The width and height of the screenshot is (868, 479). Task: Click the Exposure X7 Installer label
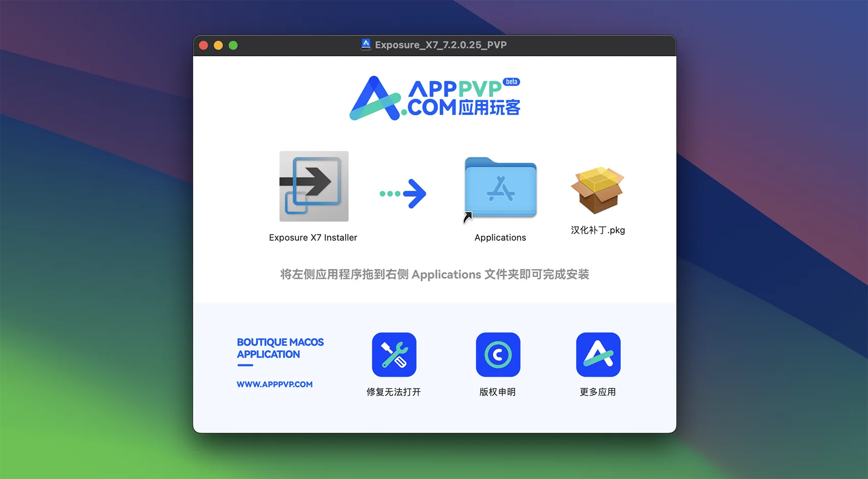(313, 237)
